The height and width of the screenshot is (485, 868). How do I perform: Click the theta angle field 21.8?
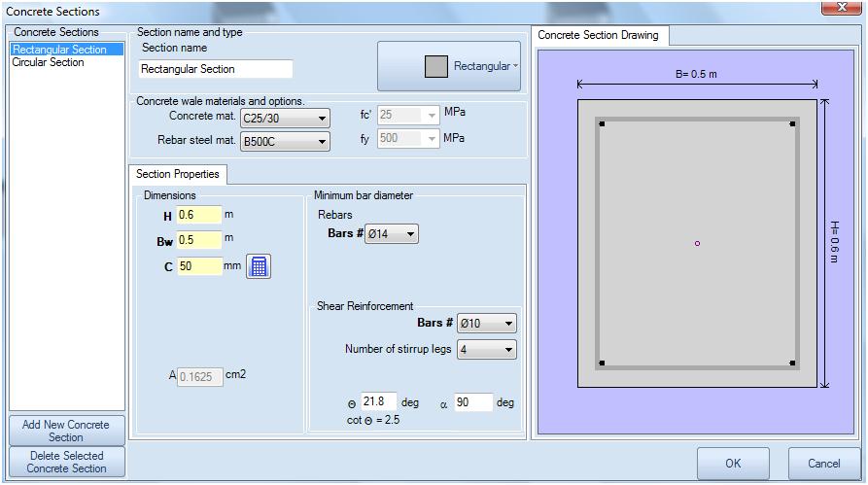tap(379, 401)
